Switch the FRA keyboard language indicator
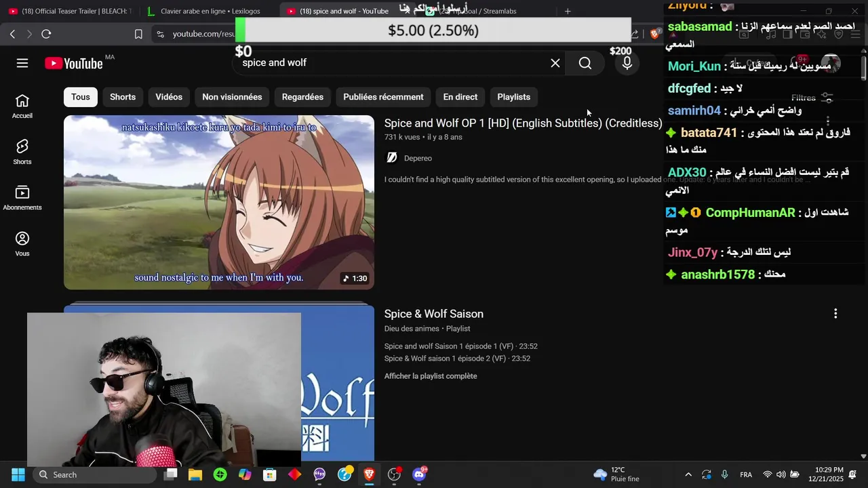868x488 pixels. [x=746, y=474]
